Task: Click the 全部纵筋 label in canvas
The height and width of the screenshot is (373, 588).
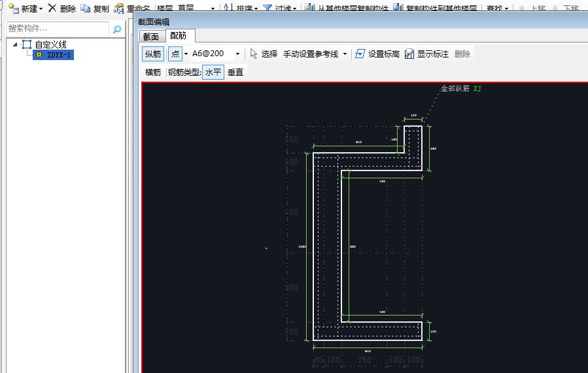Action: [455, 88]
